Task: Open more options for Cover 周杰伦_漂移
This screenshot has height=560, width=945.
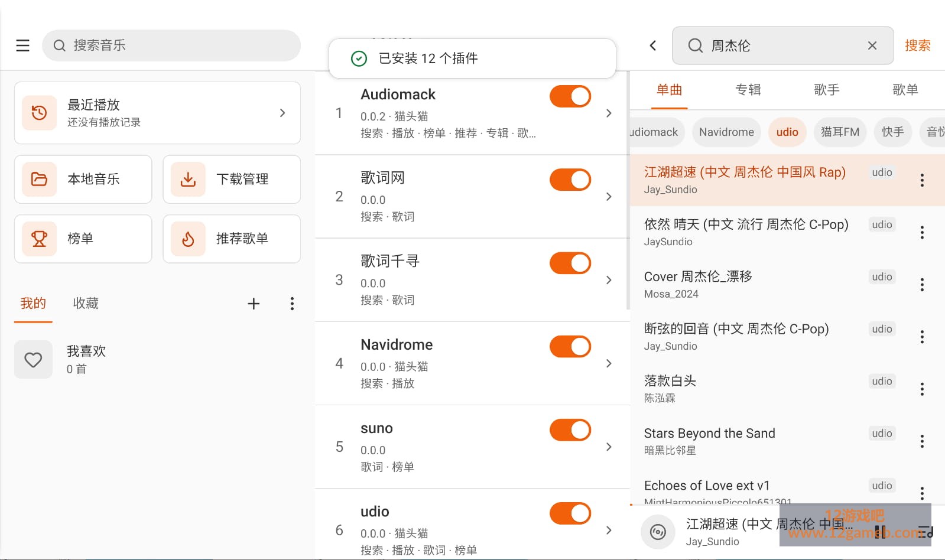Action: coord(922,285)
